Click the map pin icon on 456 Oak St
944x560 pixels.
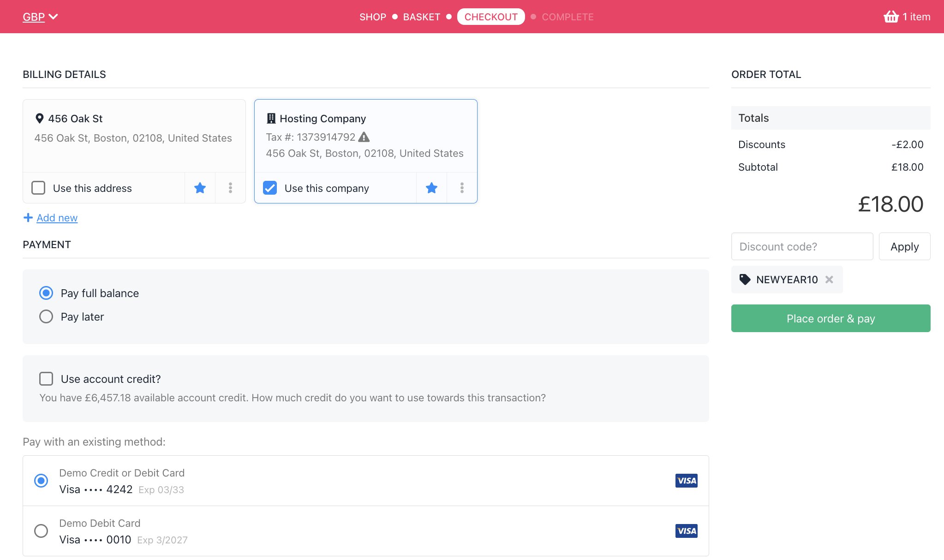[40, 119]
